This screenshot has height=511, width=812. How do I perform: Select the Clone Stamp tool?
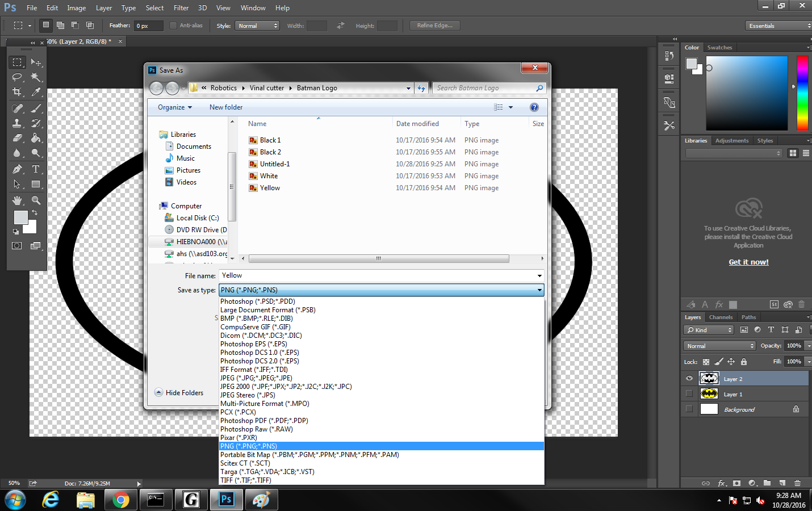click(x=18, y=123)
